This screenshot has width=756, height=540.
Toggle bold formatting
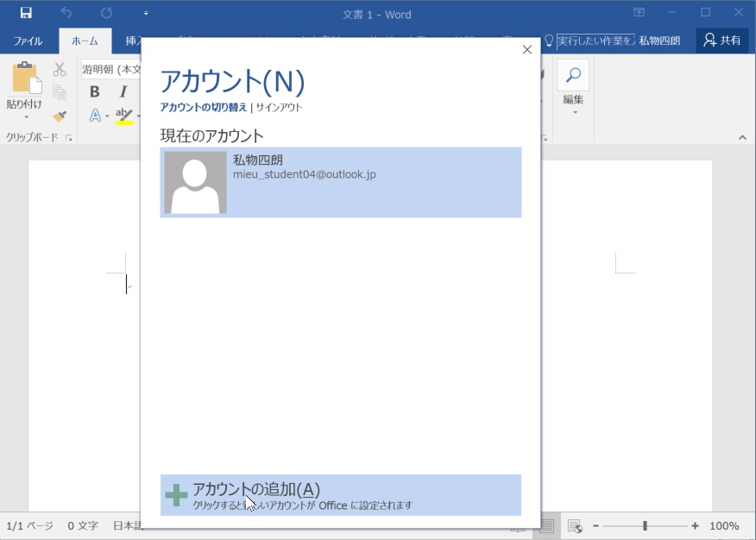pos(95,91)
